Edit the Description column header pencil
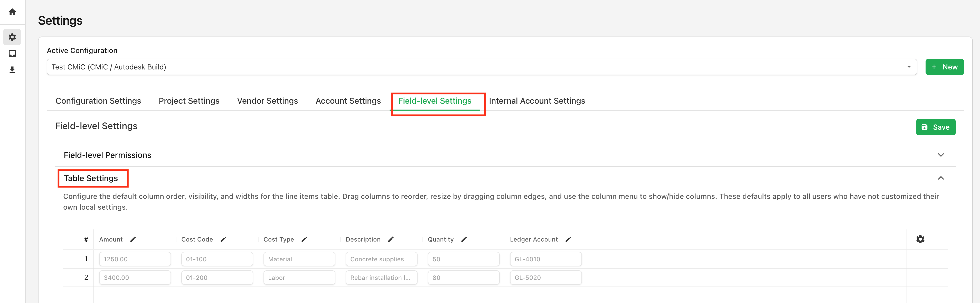980x303 pixels. click(x=391, y=239)
